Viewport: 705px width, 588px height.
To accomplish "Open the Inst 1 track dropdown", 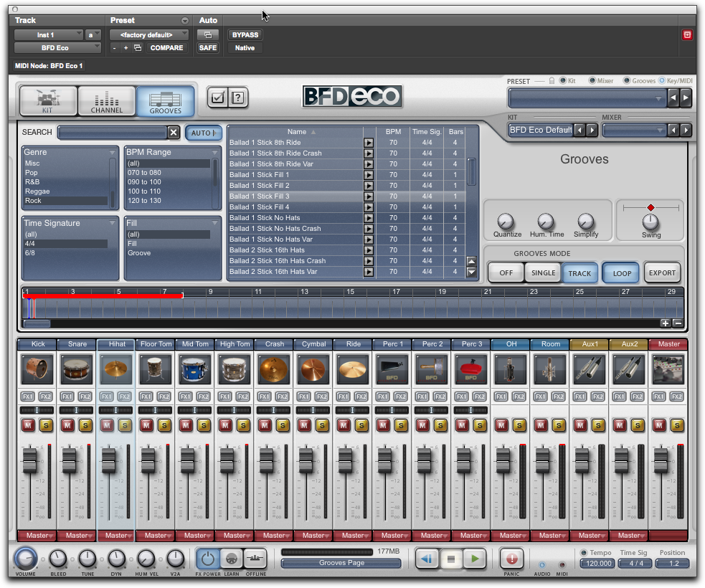I will tap(49, 34).
